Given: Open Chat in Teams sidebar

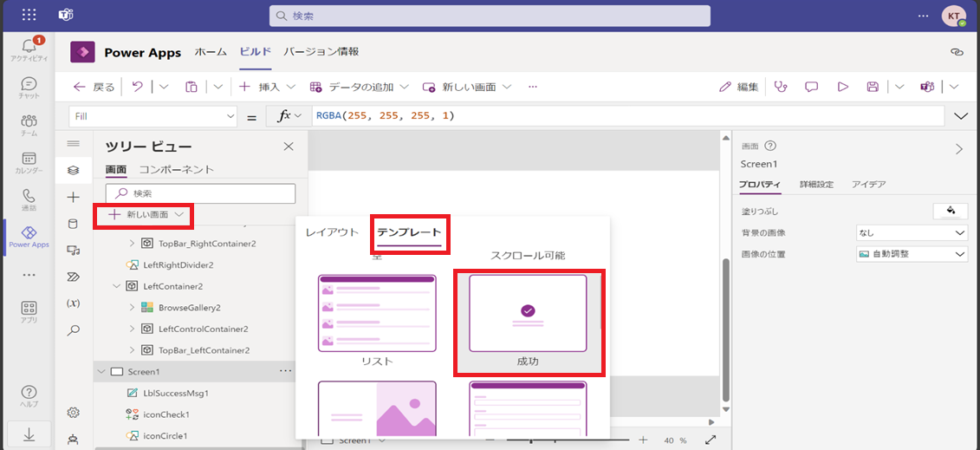Looking at the screenshot, I should click(29, 88).
